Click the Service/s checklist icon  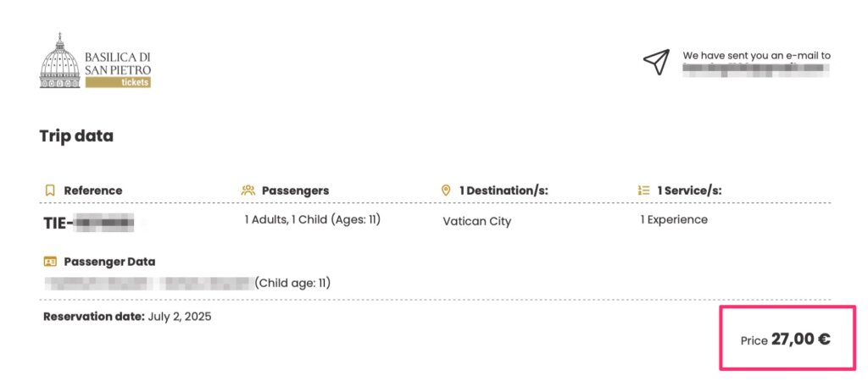643,191
